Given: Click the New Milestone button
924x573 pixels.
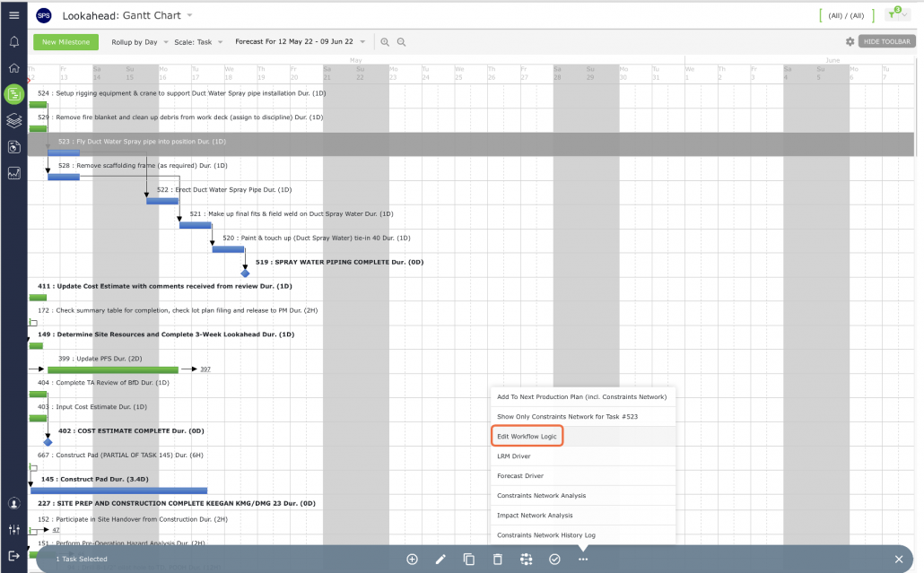Looking at the screenshot, I should (x=66, y=42).
